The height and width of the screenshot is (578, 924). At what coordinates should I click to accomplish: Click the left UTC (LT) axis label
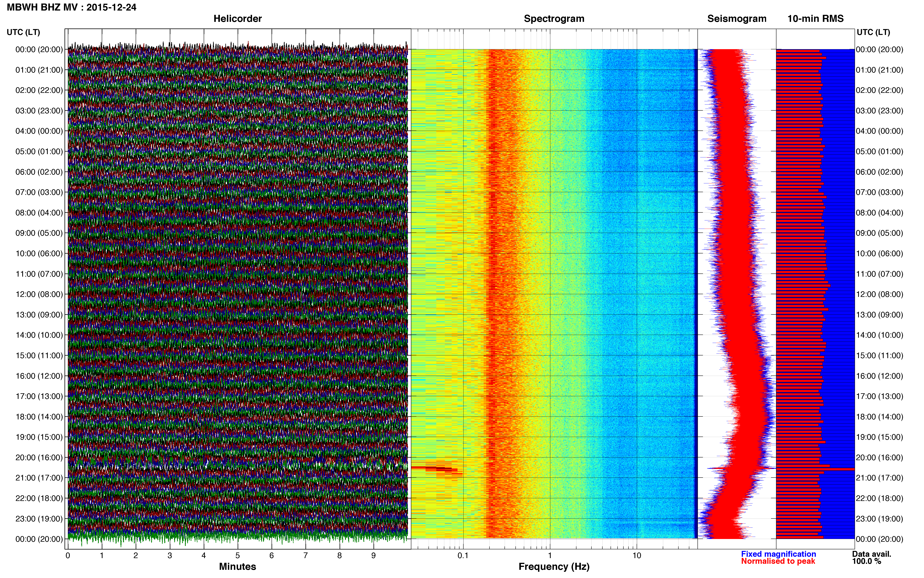pyautogui.click(x=23, y=32)
